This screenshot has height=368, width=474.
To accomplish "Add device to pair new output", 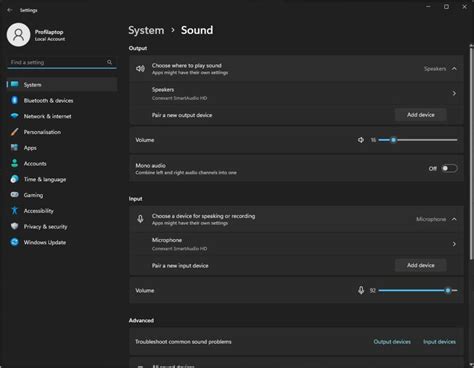I will pyautogui.click(x=421, y=115).
